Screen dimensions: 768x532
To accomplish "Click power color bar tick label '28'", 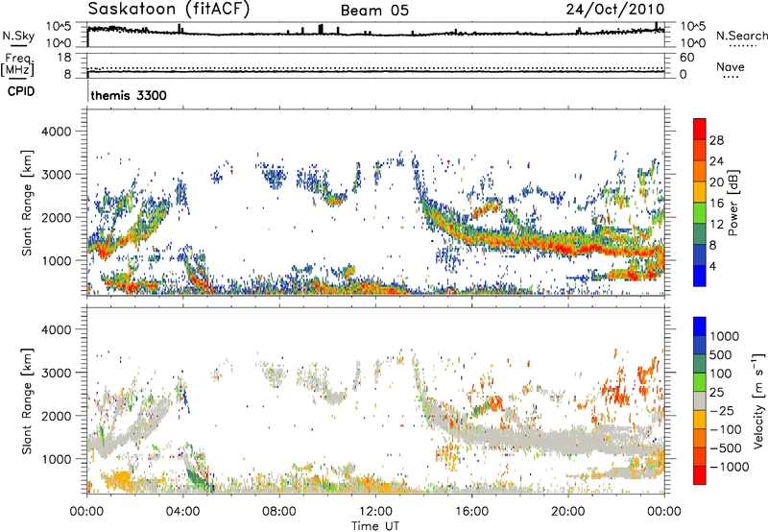I will tap(716, 140).
